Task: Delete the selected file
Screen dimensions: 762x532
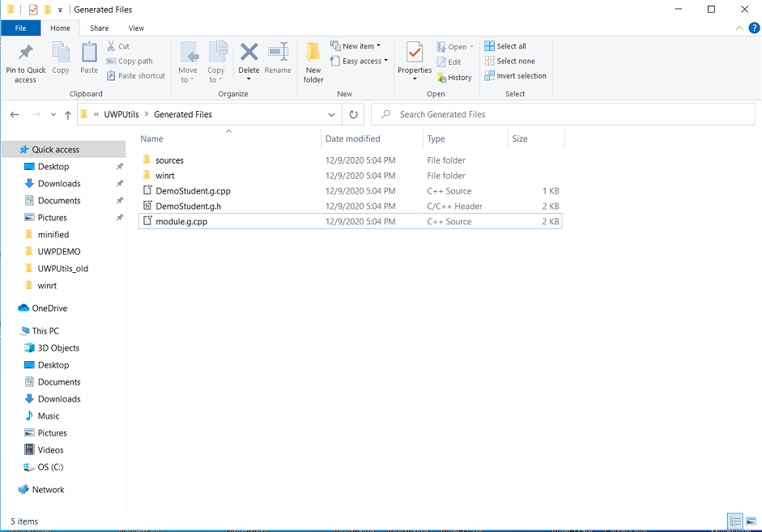Action: 249,62
